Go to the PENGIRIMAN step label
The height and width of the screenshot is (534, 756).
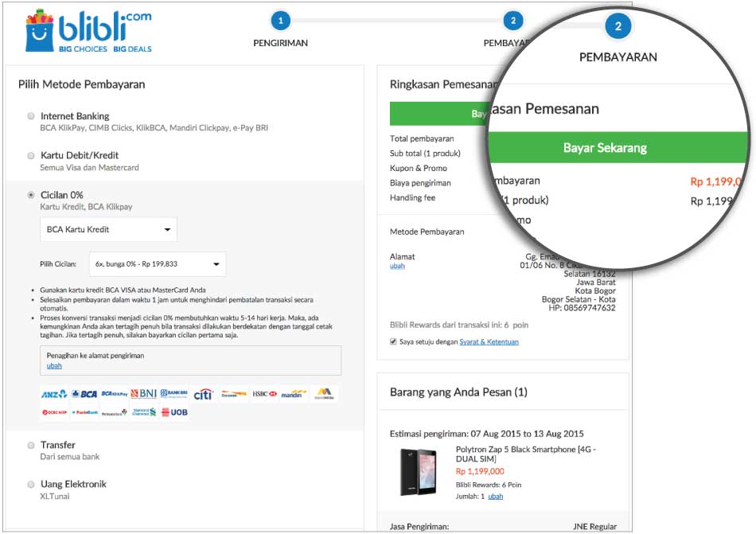pos(281,43)
